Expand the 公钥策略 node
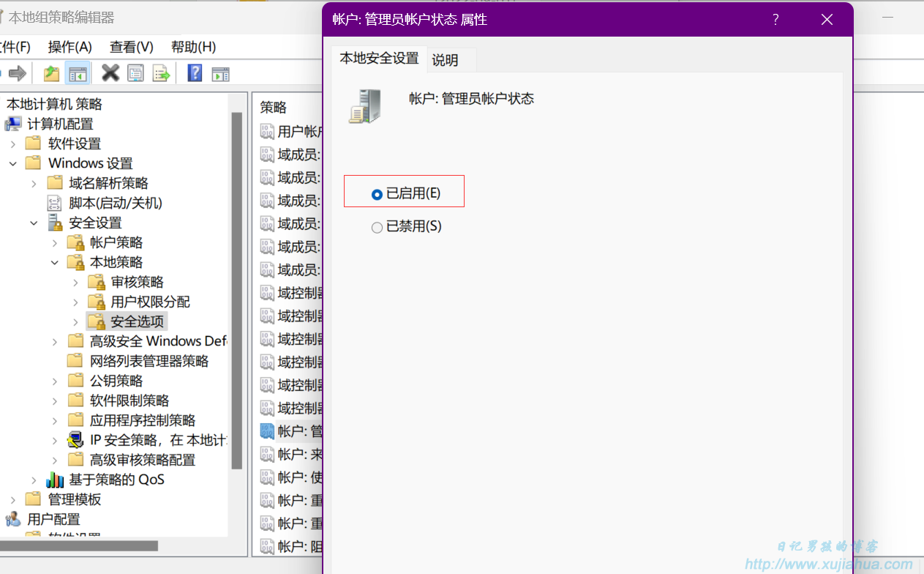The width and height of the screenshot is (924, 574). [55, 381]
